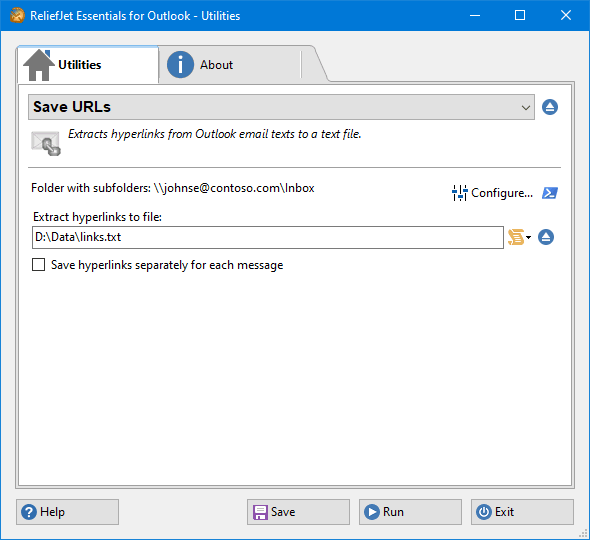Click the PowerShell script icon next to Configure
Screen dimensions: 590x540
[550, 193]
